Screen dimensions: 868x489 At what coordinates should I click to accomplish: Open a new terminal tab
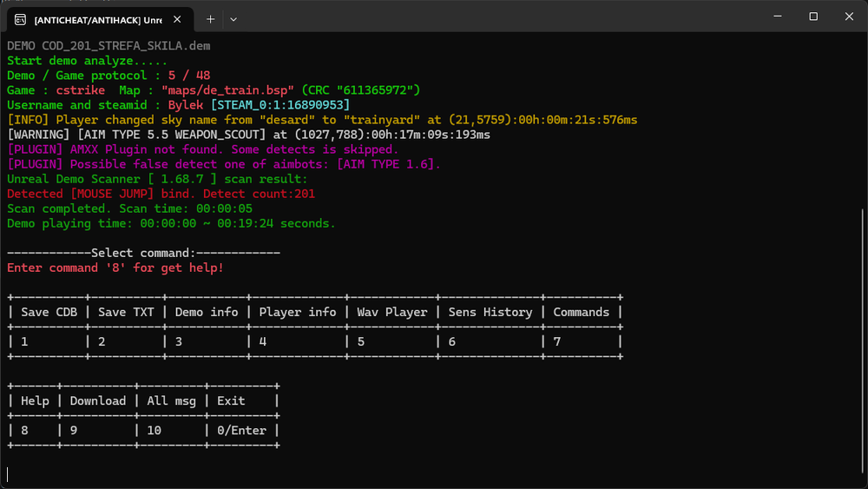210,19
